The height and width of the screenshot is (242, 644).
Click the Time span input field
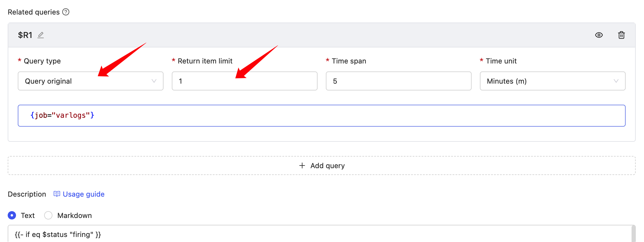pyautogui.click(x=398, y=81)
